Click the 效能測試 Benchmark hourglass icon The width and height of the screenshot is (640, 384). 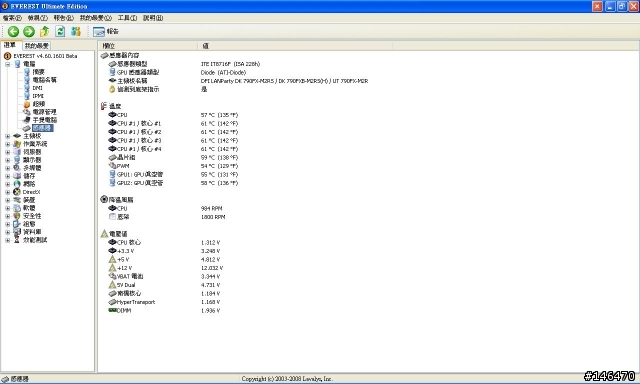tap(17, 240)
